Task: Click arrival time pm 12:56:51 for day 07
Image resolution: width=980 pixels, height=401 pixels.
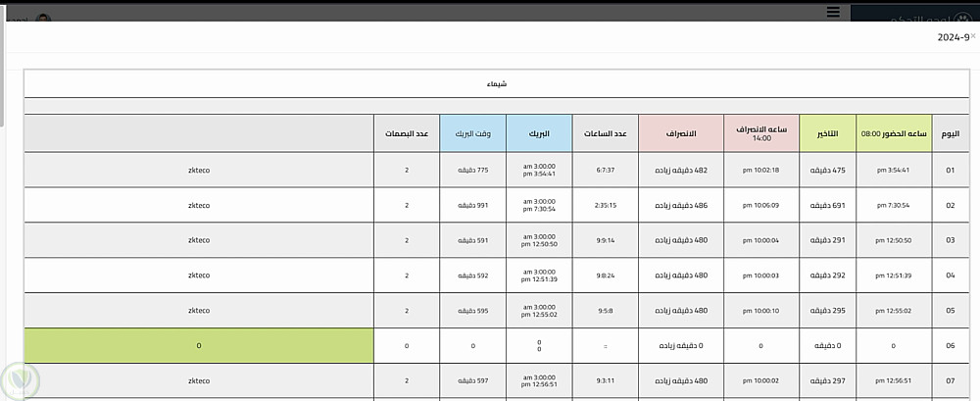Action: point(893,380)
